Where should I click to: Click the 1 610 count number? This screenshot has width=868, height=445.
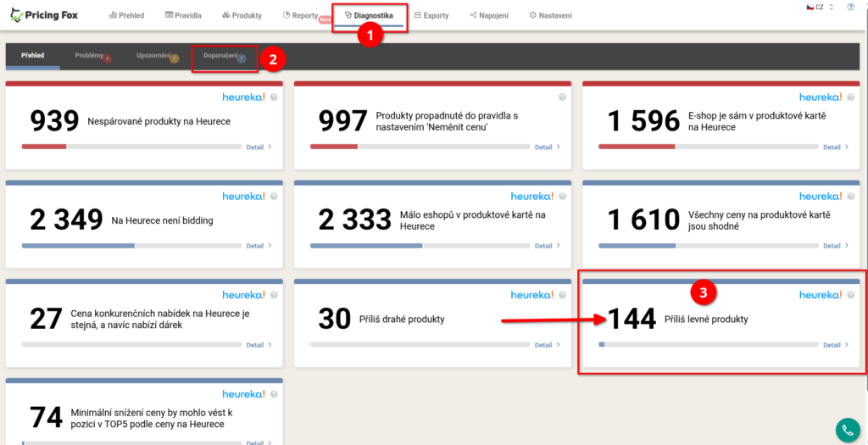[x=643, y=220]
